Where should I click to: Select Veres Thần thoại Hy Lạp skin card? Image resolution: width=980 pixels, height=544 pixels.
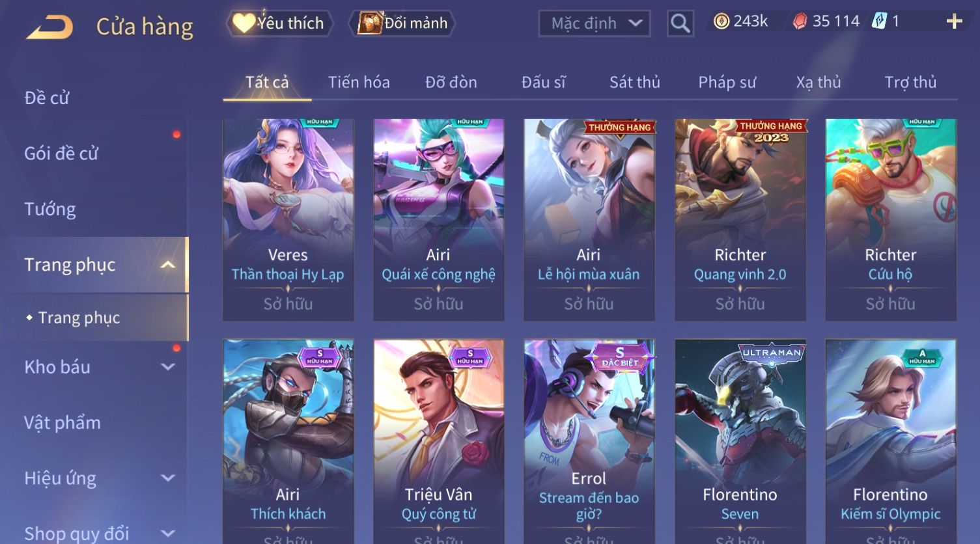tap(288, 219)
